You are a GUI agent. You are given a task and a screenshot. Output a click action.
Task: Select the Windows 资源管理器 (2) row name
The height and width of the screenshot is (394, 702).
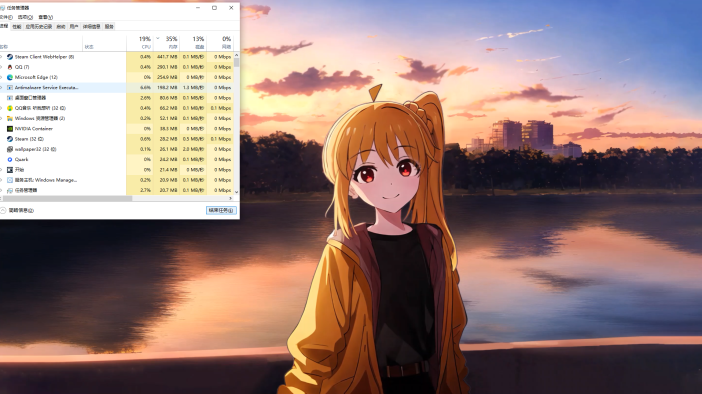pos(40,119)
